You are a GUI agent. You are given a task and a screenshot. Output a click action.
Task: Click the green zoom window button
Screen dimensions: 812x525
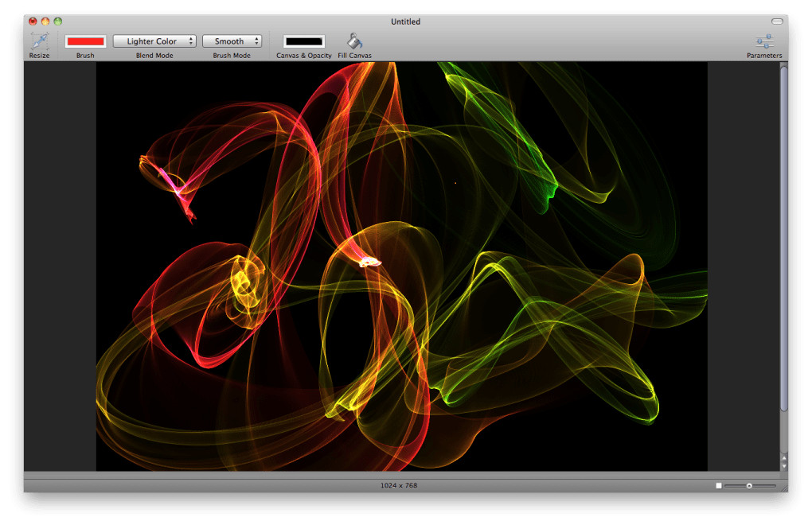tap(58, 21)
